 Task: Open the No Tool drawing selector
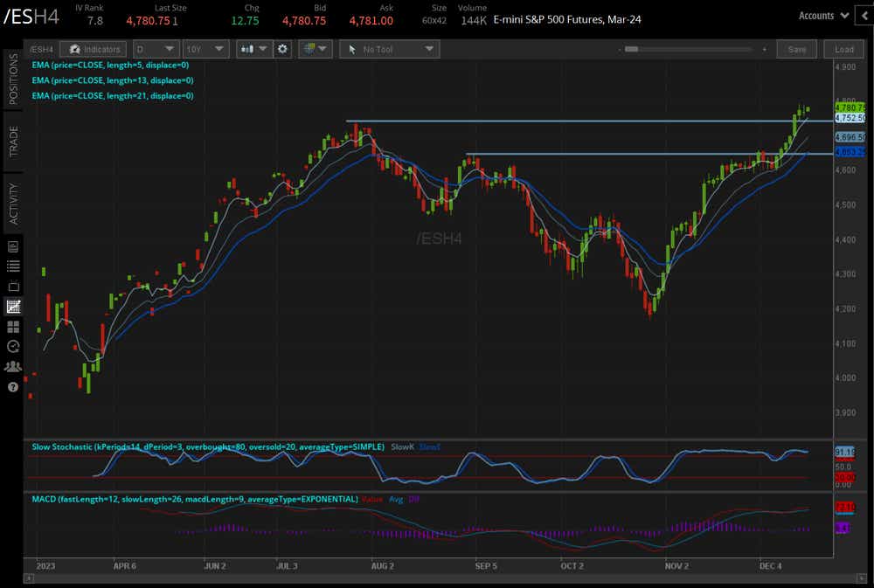pos(389,50)
